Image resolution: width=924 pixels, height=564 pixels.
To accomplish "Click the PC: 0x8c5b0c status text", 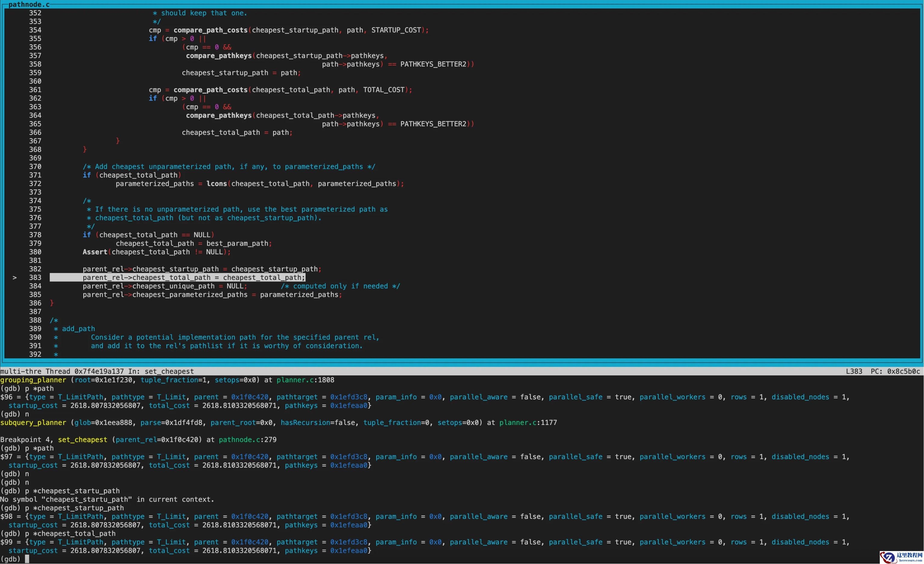I will [x=895, y=371].
